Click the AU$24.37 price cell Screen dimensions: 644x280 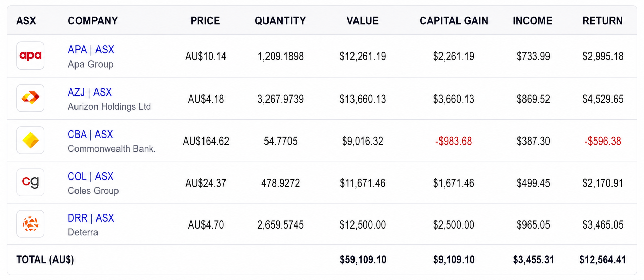[206, 183]
